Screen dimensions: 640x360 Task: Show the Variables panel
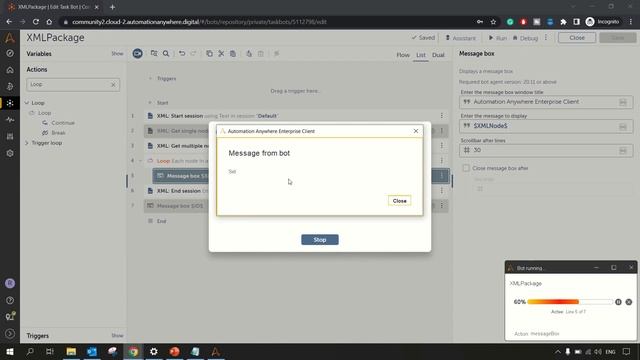pos(117,53)
